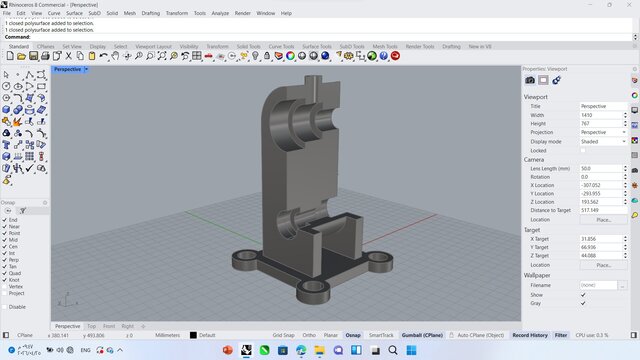Click the camera icon in Properties panel
The image size is (640, 360).
530,80
